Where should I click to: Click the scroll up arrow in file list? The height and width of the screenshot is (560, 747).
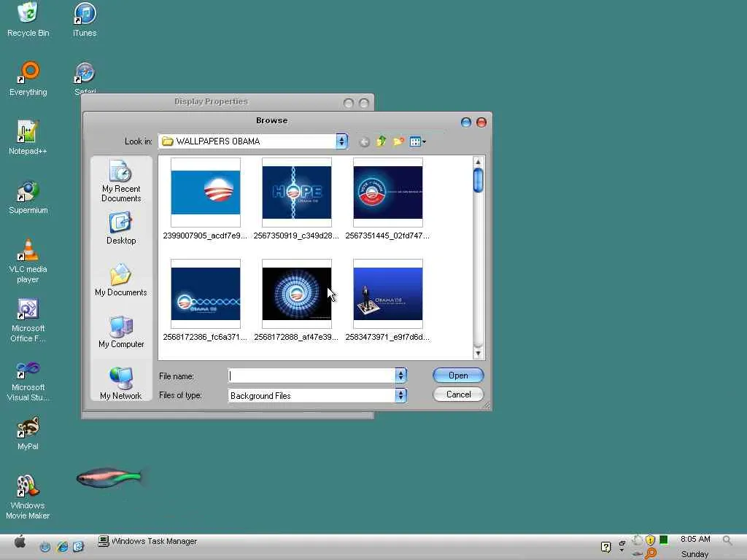(x=478, y=162)
